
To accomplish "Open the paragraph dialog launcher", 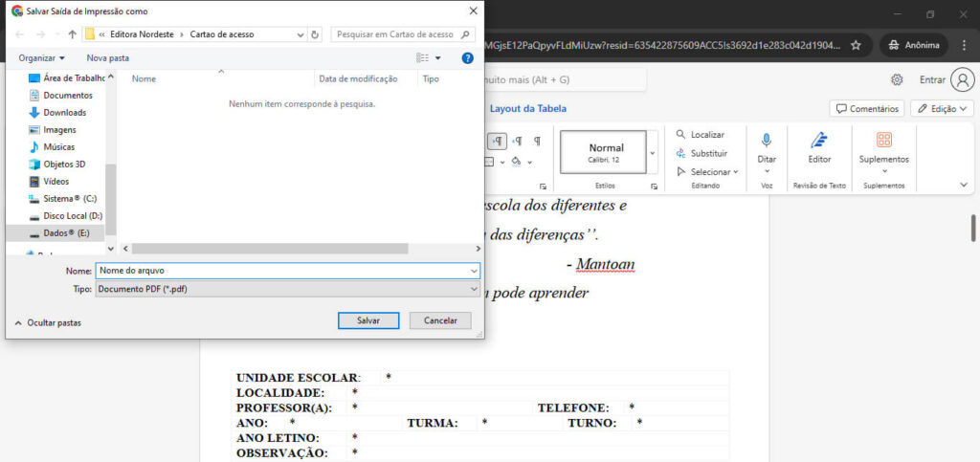I will (543, 187).
